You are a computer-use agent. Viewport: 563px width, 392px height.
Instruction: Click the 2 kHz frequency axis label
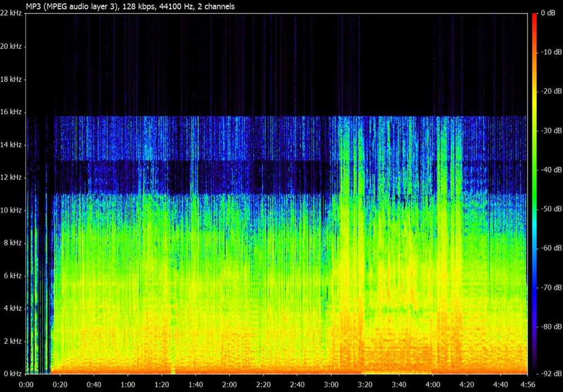coord(13,341)
